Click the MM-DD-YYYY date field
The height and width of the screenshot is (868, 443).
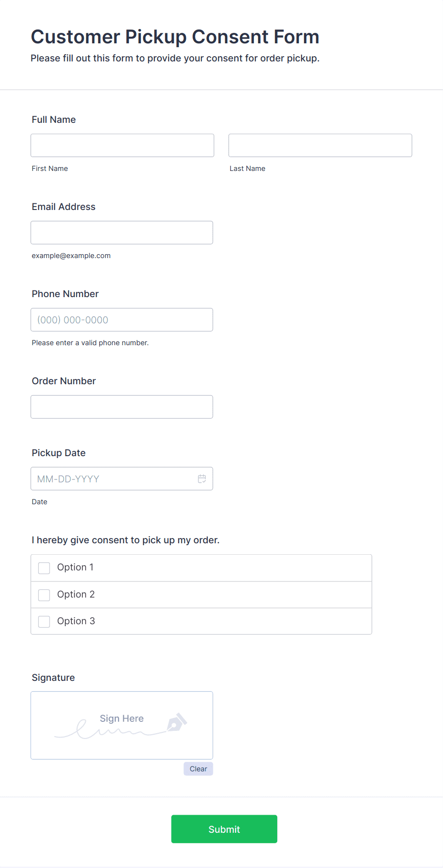(114, 479)
